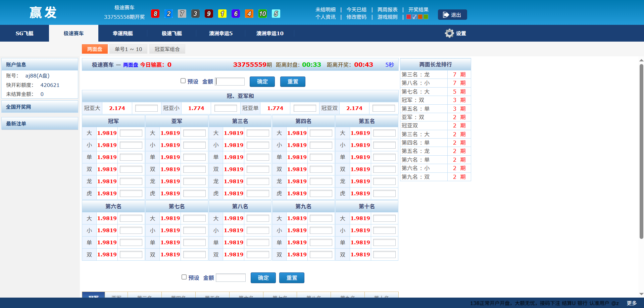Collapse the 账户信息 panel header

click(40, 64)
